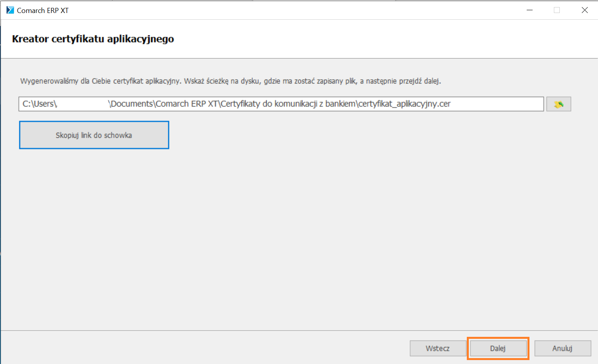This screenshot has height=364, width=598.
Task: Click the blank username area in path
Action: tap(82, 104)
